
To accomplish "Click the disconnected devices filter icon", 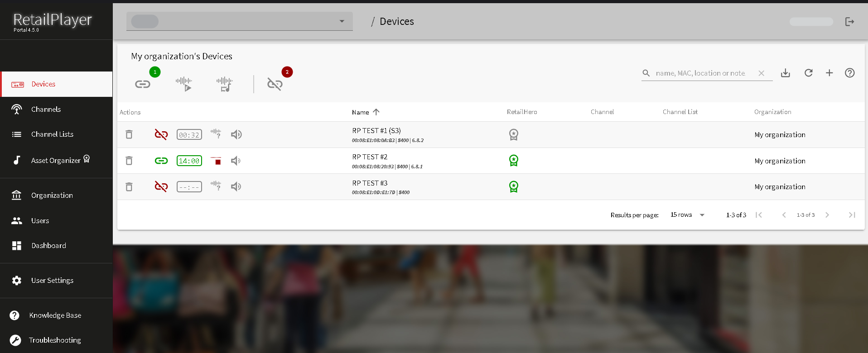I will tap(275, 84).
